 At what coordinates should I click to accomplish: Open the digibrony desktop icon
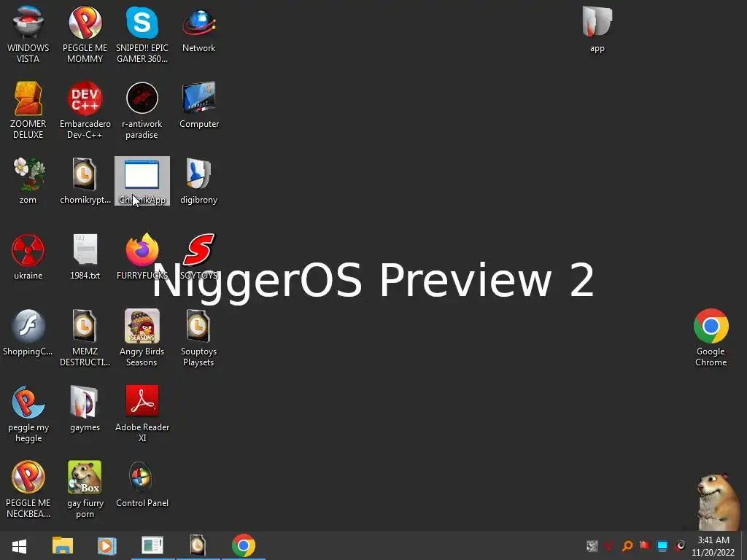[x=198, y=181]
